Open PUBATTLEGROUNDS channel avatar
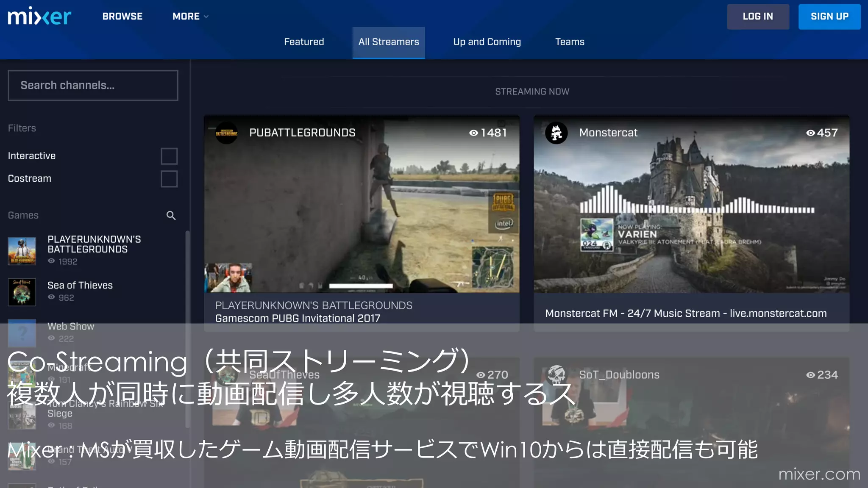Image resolution: width=868 pixels, height=488 pixels. click(227, 133)
